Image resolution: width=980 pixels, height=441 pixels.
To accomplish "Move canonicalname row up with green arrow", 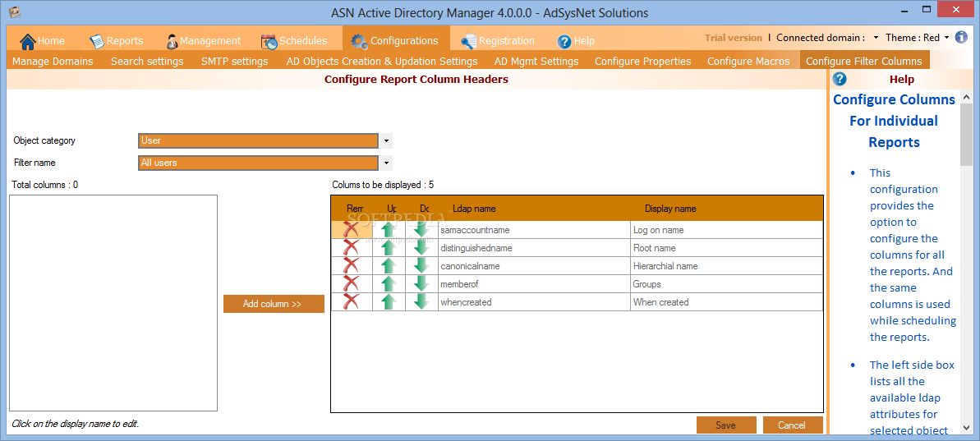I will 389,266.
